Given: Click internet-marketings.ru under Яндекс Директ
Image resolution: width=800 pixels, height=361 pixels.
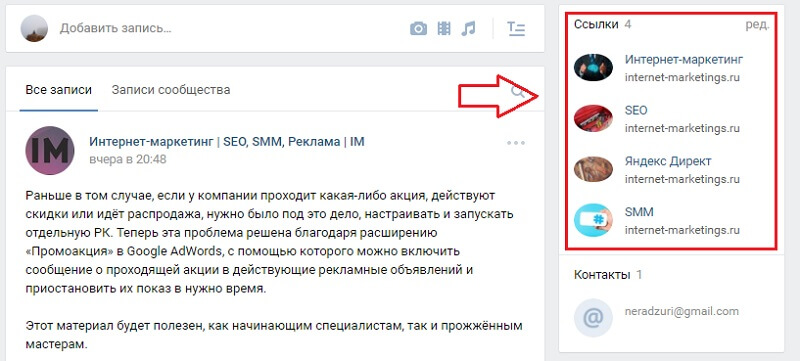Looking at the screenshot, I should pos(682,179).
